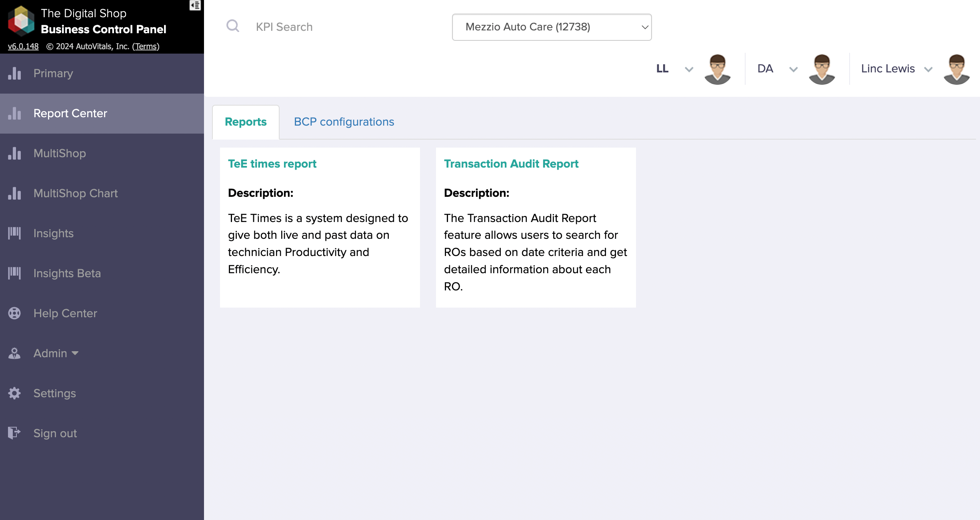This screenshot has width=980, height=520.
Task: Expand the Admin menu caret
Action: point(75,353)
